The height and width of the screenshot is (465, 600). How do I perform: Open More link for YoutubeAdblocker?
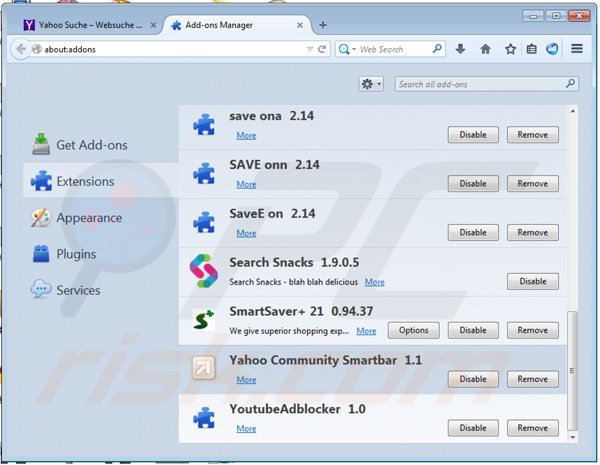point(246,429)
